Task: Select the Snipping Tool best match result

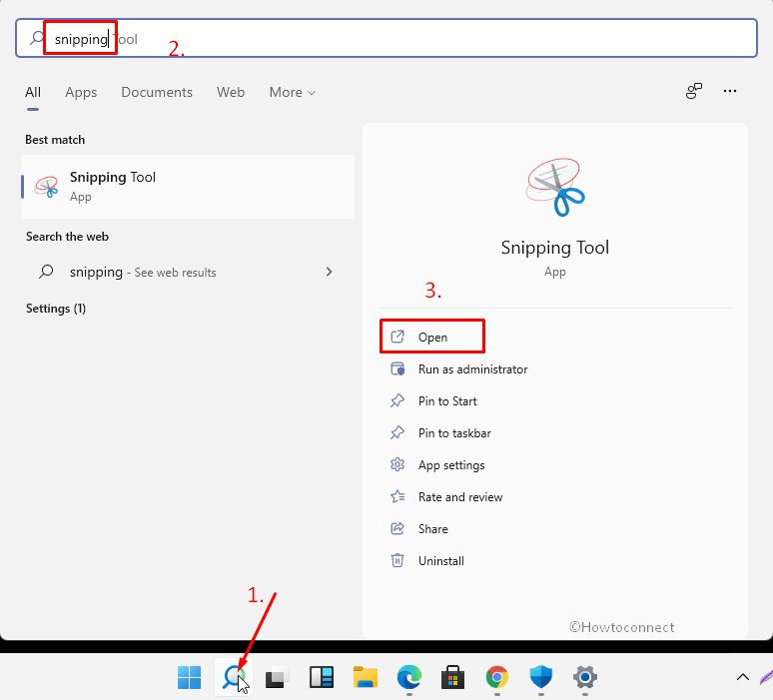Action: tap(188, 187)
